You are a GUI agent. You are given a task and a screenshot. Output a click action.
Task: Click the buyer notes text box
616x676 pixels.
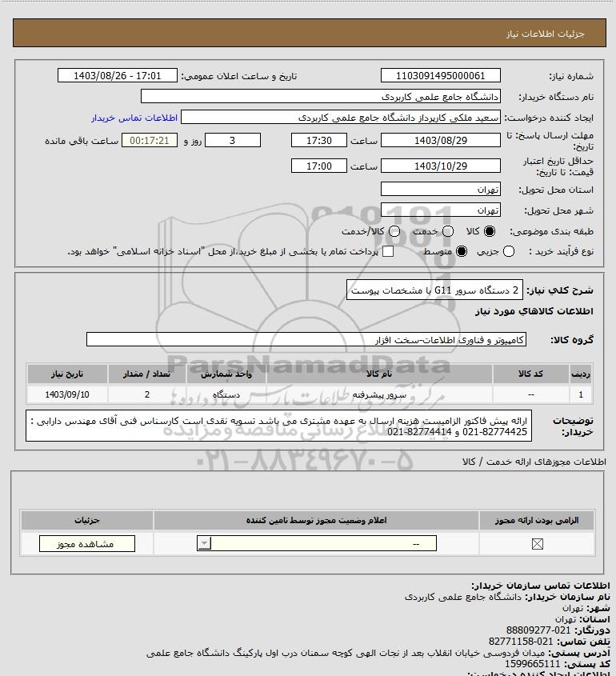point(279,426)
